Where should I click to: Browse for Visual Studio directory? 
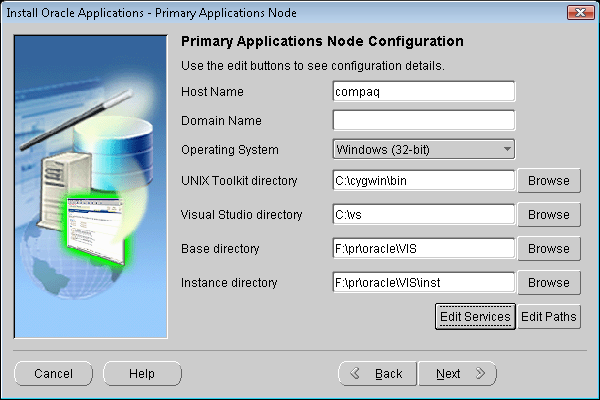pyautogui.click(x=549, y=214)
